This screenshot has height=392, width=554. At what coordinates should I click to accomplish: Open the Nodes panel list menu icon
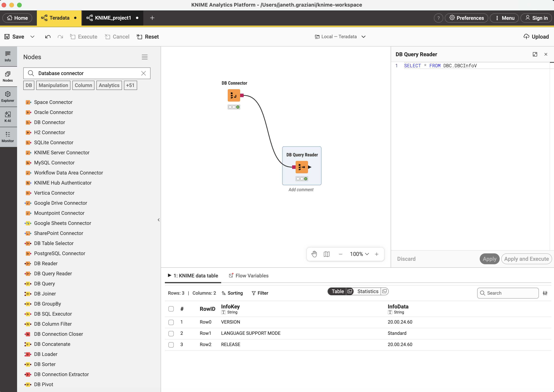[145, 57]
